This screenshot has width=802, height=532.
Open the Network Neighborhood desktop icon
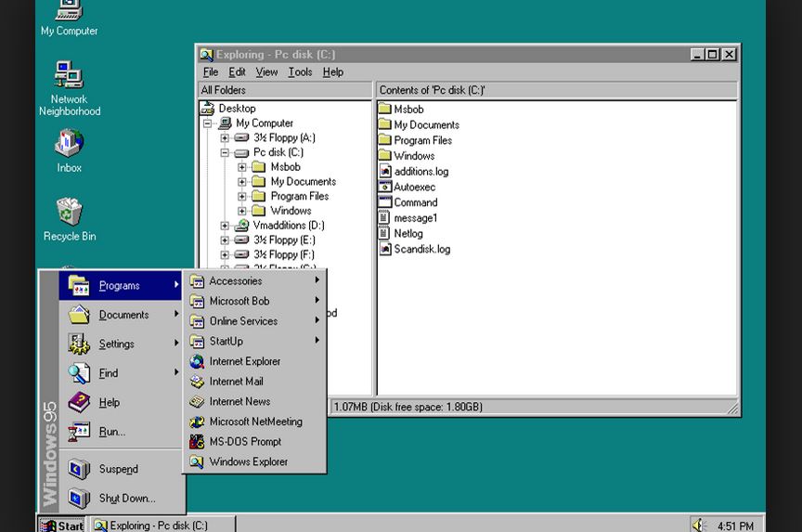(69, 76)
